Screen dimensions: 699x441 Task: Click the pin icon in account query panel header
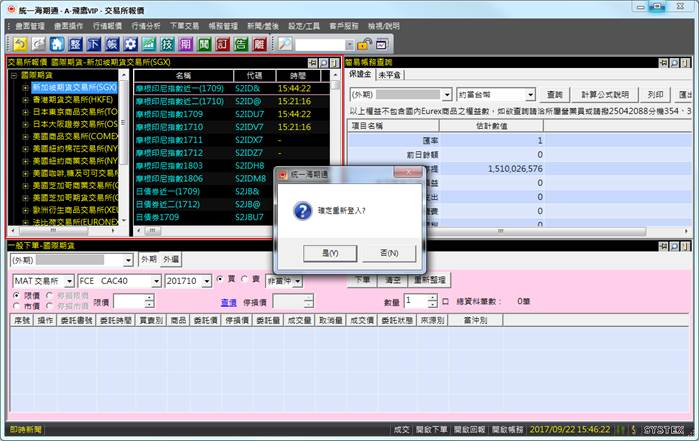click(x=664, y=63)
